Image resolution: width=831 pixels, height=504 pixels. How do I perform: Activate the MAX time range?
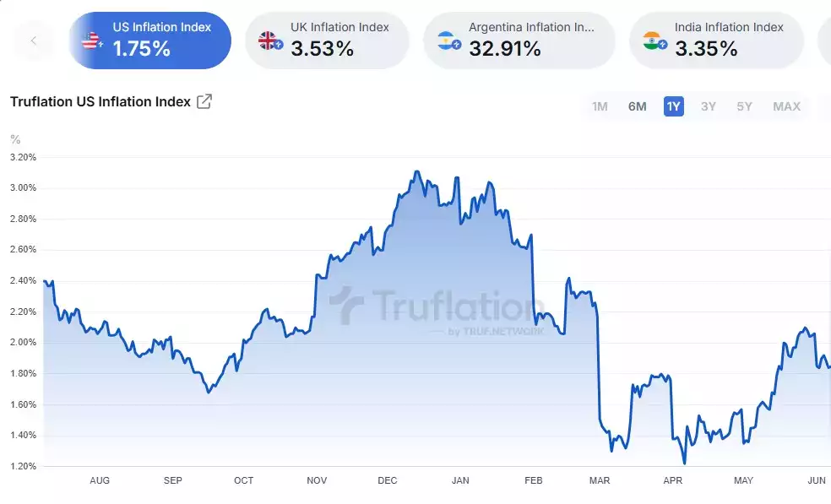pos(786,106)
